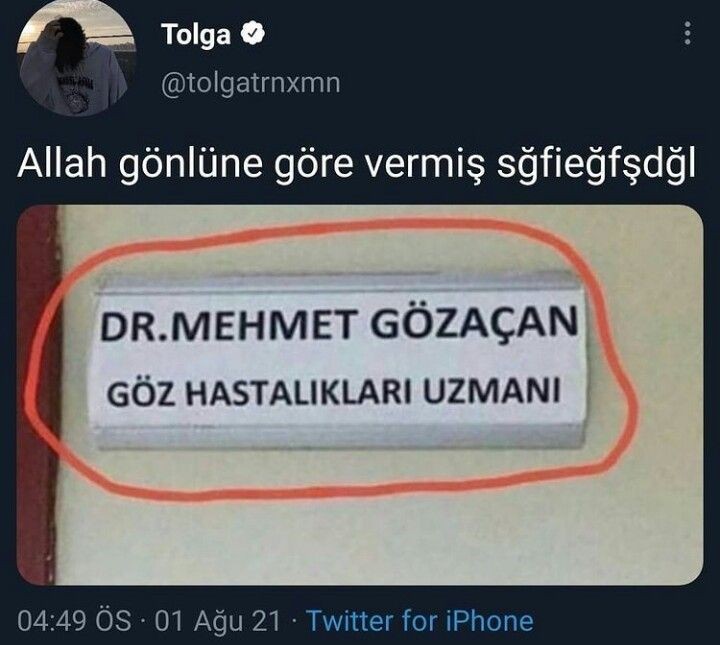Click the white nameplate holder's bottom edge

point(340,437)
